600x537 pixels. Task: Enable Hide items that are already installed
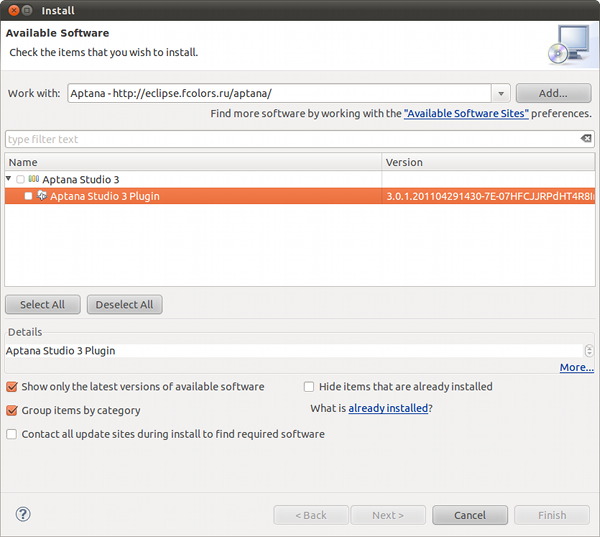[x=309, y=387]
